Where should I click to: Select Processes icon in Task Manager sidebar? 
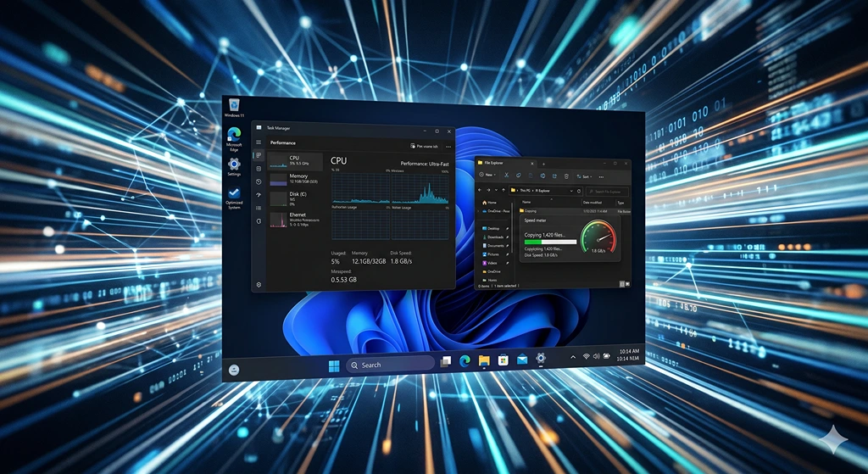(x=259, y=155)
